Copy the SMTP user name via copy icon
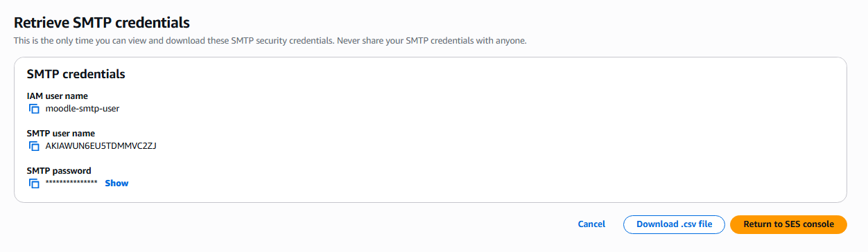This screenshot has height=252, width=868. 34,146
